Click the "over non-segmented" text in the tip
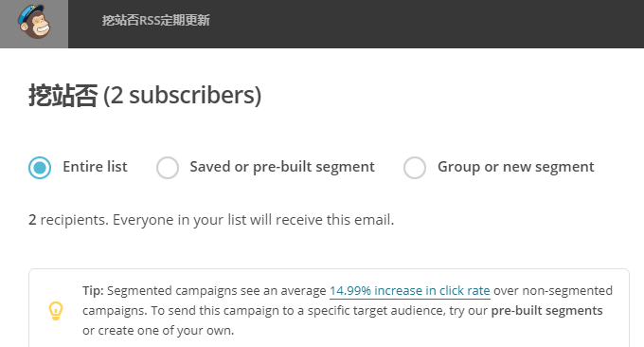 tap(553, 291)
